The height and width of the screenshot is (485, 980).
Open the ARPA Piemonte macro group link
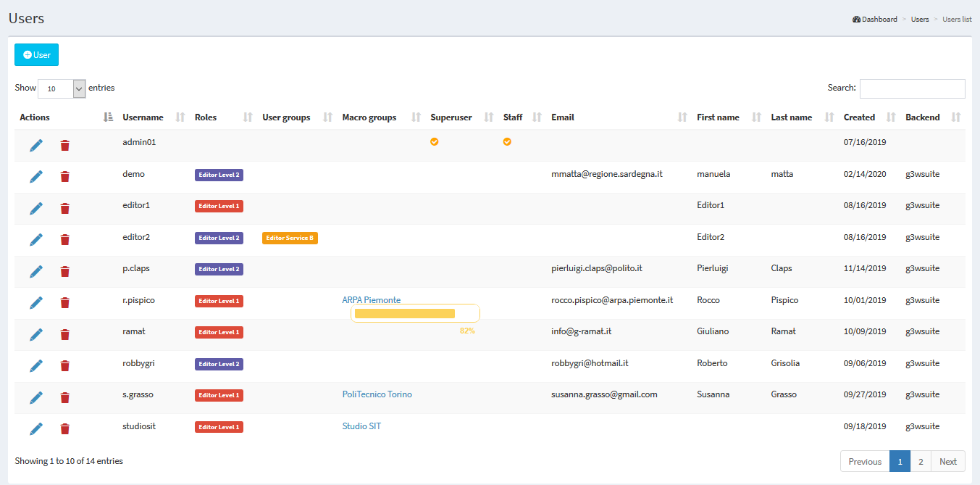click(372, 300)
